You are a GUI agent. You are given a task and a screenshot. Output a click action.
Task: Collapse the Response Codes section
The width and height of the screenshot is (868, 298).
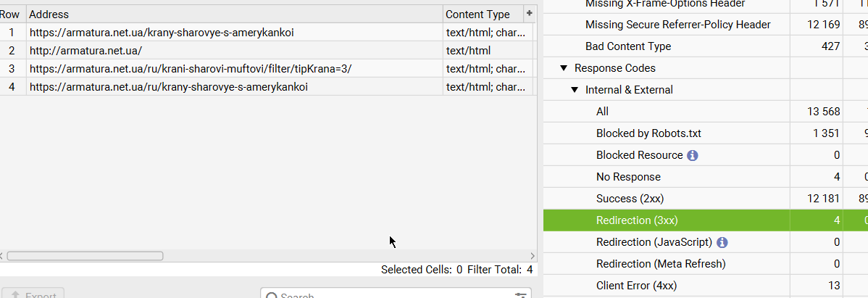564,68
